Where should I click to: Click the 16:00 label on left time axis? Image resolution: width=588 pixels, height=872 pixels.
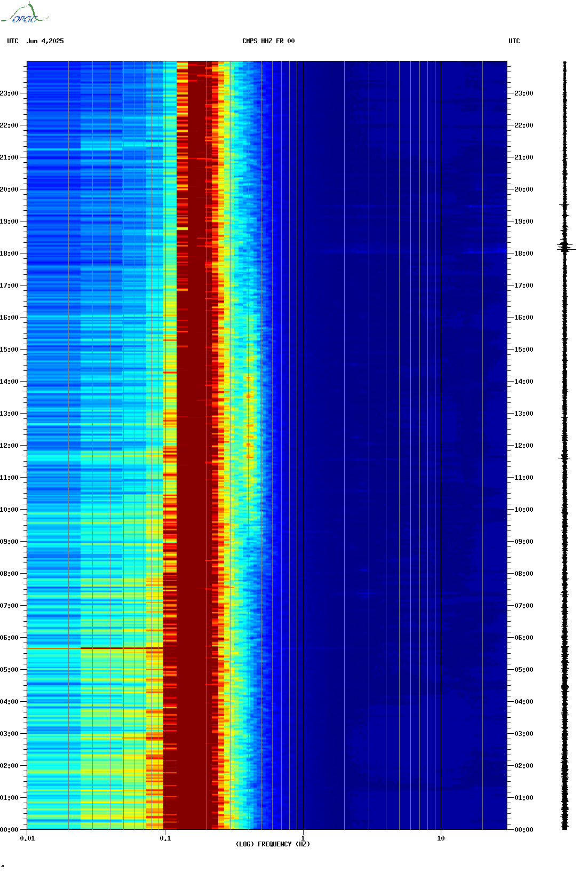10,318
